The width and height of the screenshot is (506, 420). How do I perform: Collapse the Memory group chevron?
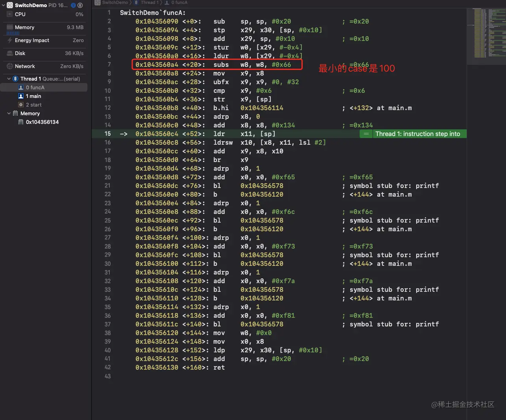coord(9,113)
